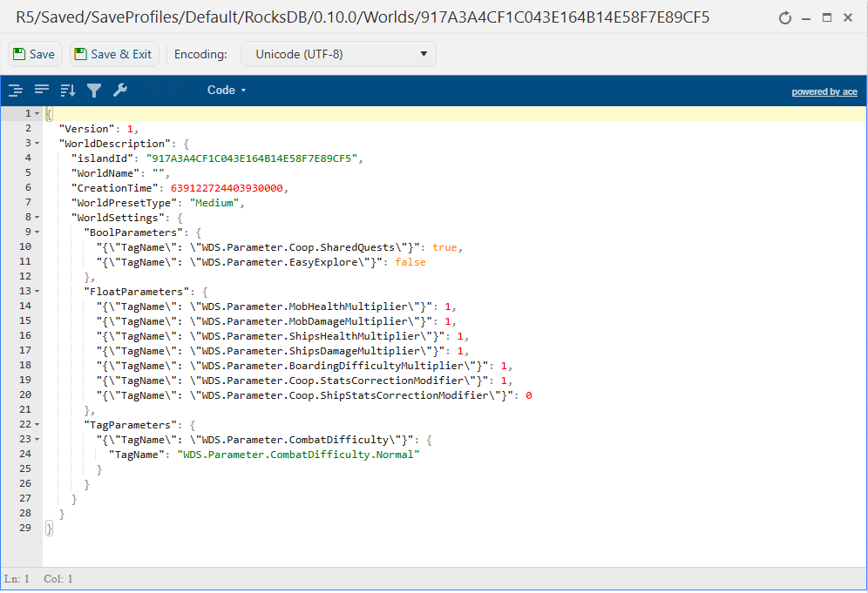Screen dimensions: 868x593
Task: Click the Filter funnel icon
Action: tap(94, 90)
